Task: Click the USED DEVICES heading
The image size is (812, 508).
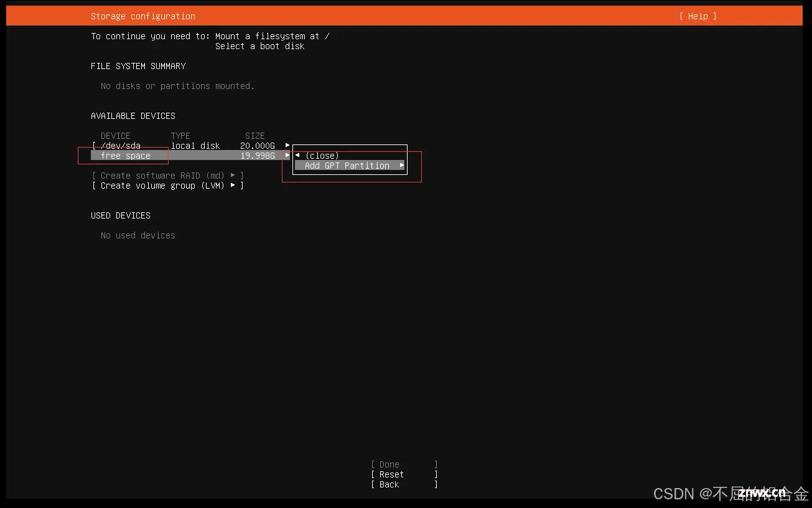Action: pos(121,215)
